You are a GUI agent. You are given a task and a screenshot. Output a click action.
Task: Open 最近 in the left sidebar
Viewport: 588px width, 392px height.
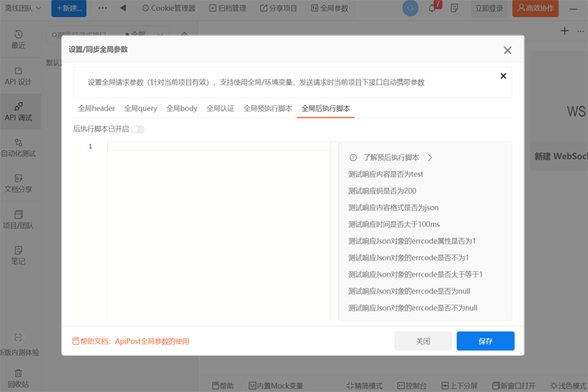click(18, 39)
